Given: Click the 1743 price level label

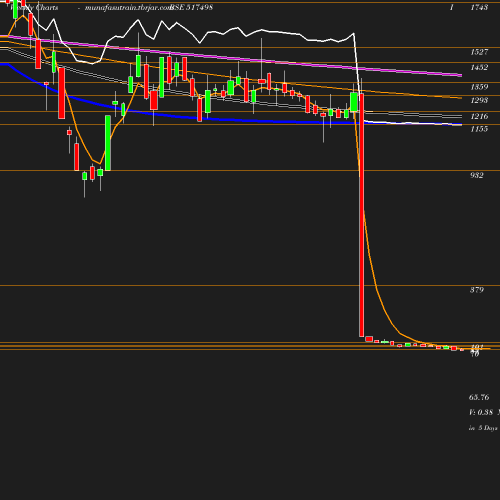Looking at the screenshot, I should tap(479, 7).
